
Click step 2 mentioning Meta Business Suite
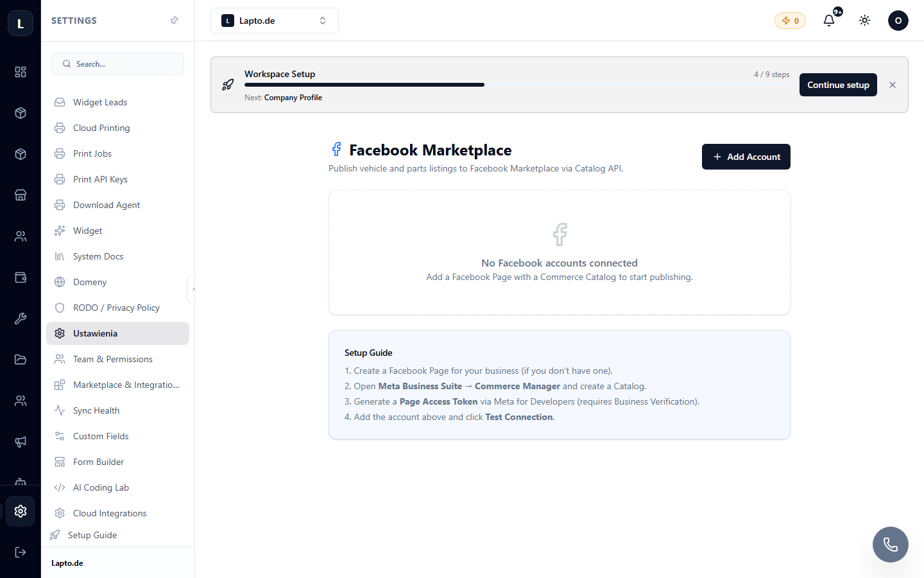point(495,386)
